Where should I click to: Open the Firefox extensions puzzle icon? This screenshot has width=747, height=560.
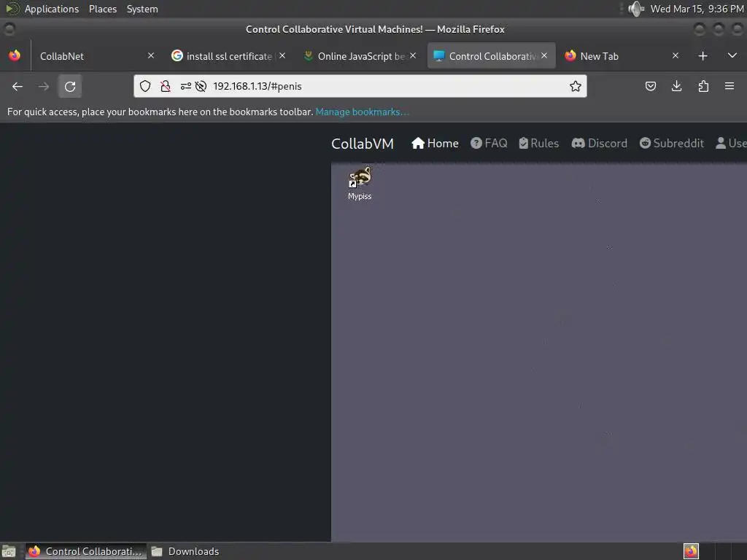pos(703,86)
